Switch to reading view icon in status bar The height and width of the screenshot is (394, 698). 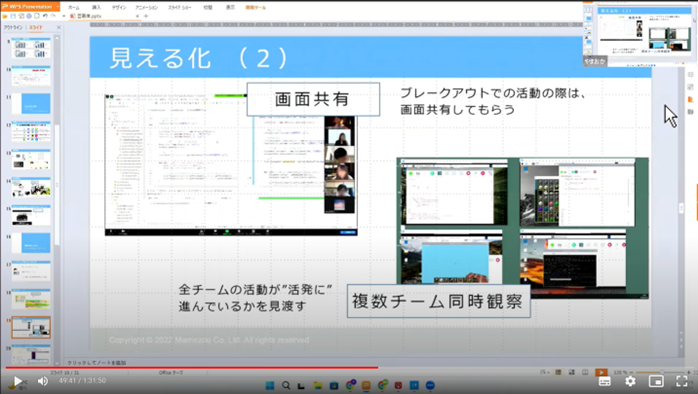(x=585, y=372)
